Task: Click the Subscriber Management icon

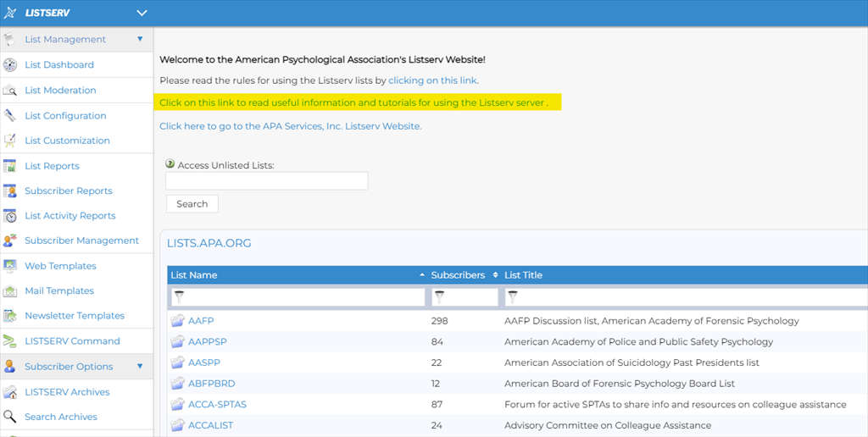Action: (x=9, y=241)
